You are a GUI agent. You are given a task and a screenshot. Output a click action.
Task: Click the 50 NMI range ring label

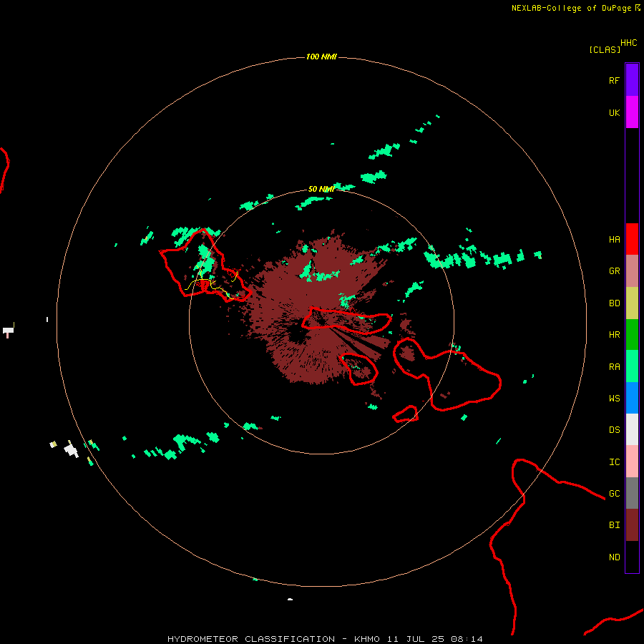321,189
